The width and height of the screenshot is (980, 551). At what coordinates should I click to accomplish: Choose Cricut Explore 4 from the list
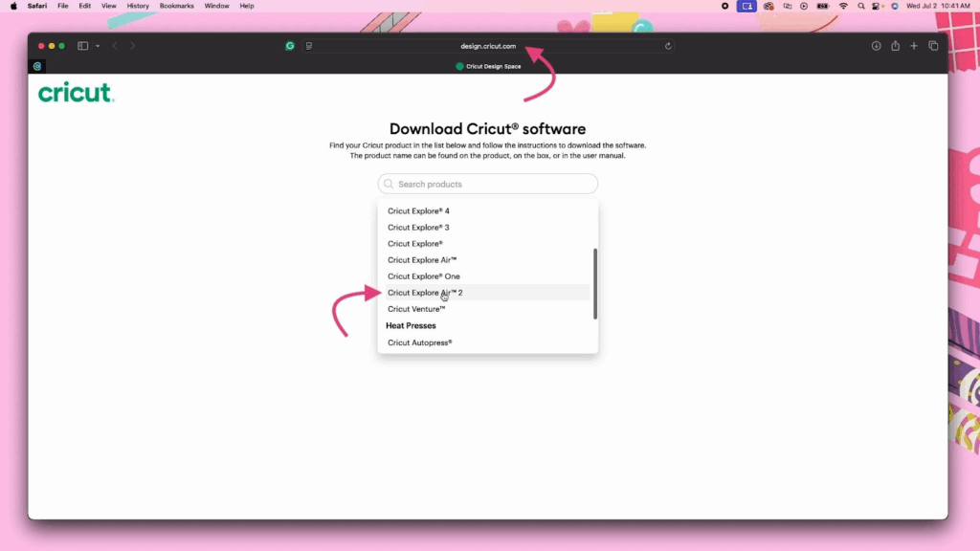point(487,211)
